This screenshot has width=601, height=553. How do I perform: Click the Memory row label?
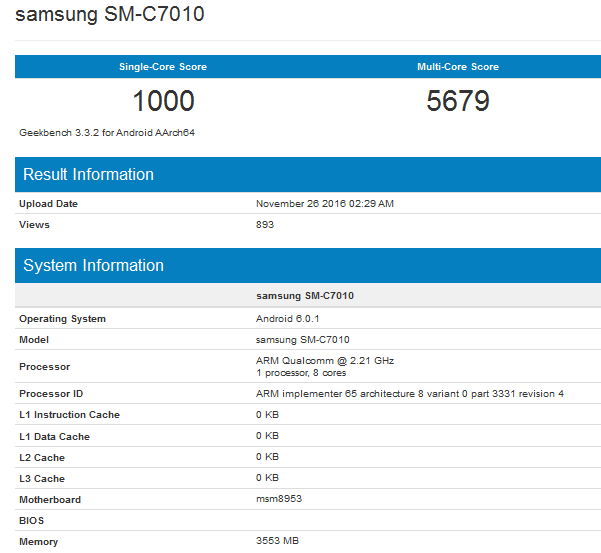tap(39, 542)
